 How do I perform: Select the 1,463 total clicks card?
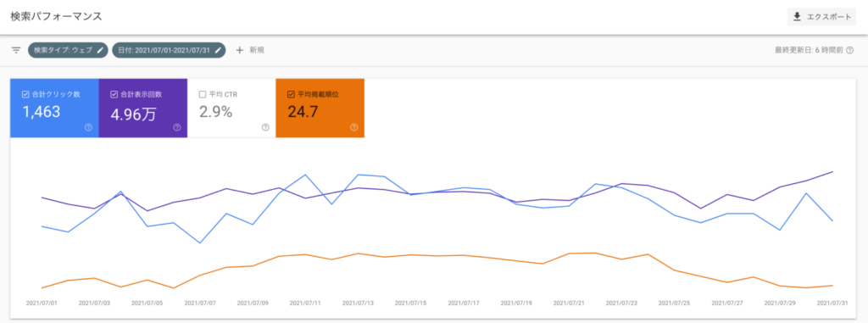tap(54, 108)
